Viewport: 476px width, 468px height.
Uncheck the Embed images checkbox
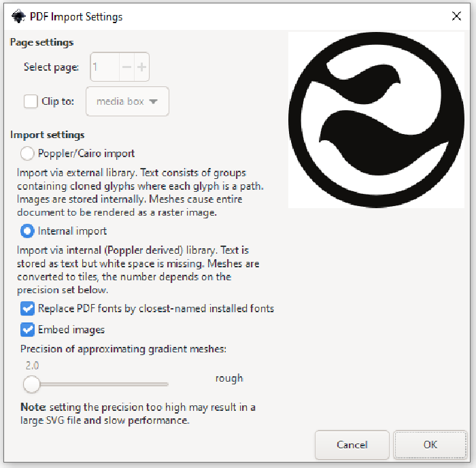[27, 330]
